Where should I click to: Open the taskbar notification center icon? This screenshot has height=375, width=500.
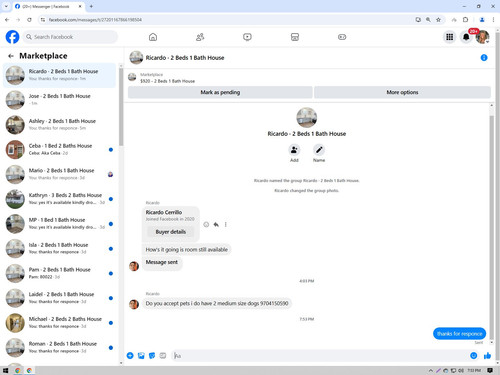tap(490, 370)
